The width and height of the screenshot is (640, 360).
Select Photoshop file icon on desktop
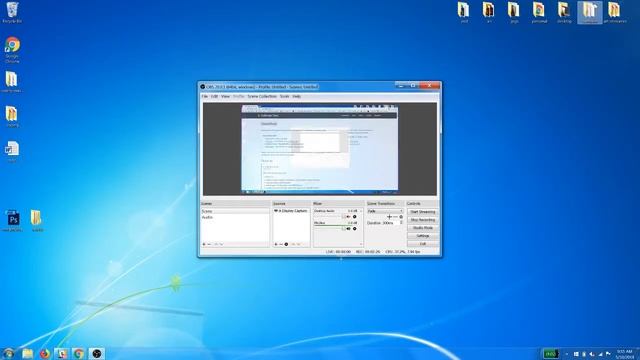click(x=13, y=221)
